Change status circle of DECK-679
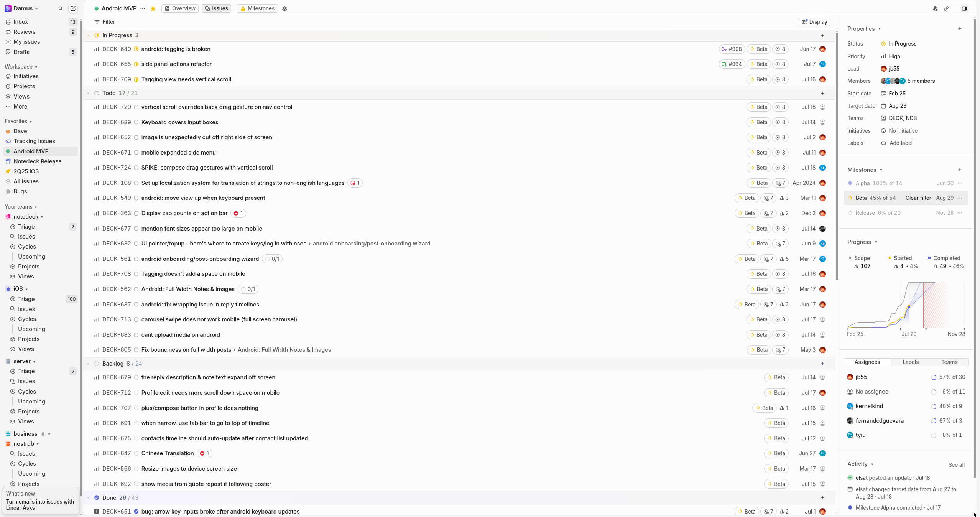Screen dimensions: 980x517 click(x=136, y=377)
